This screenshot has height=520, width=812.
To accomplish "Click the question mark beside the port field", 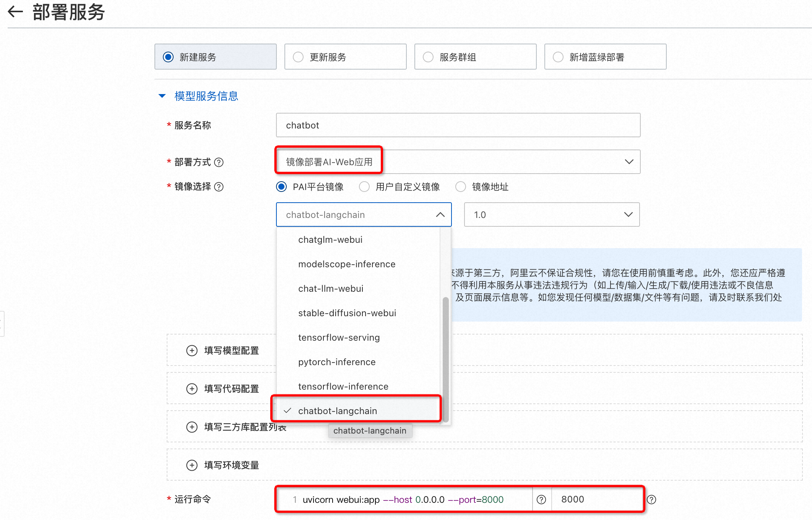I will tap(652, 499).
